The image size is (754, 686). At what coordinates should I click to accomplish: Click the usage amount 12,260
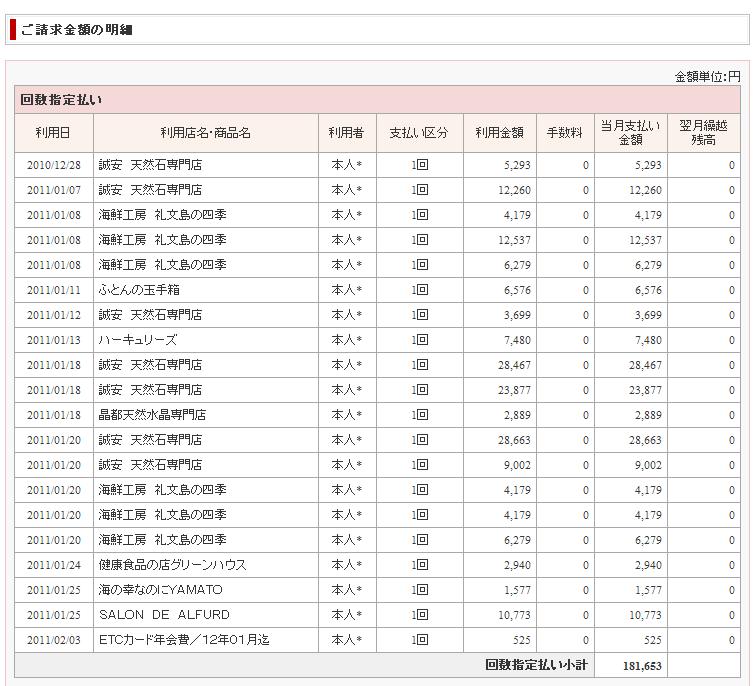(x=515, y=190)
